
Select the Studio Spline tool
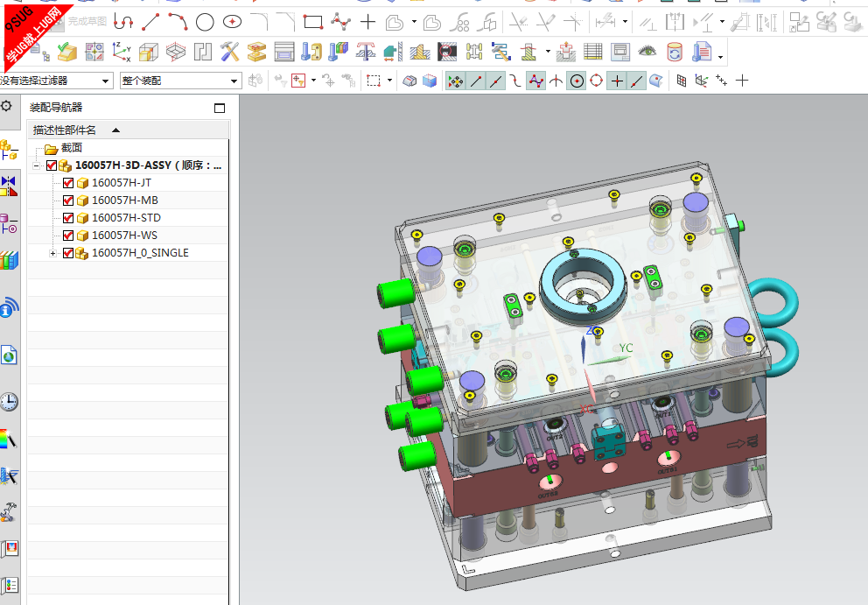(x=340, y=22)
